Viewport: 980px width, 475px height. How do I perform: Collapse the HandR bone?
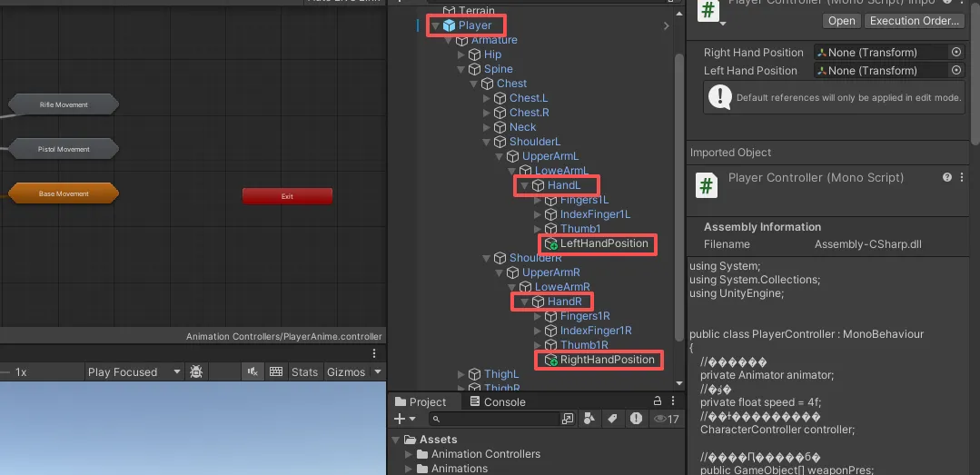[525, 302]
